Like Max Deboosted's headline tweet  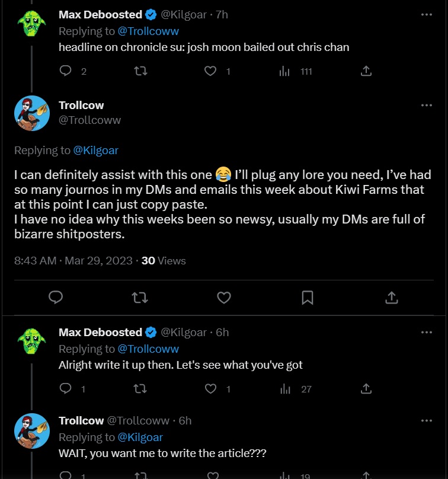(210, 71)
